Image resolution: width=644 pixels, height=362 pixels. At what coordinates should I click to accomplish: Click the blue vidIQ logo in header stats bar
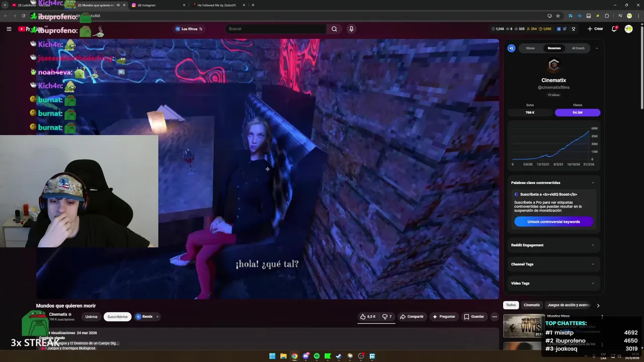tap(559, 29)
